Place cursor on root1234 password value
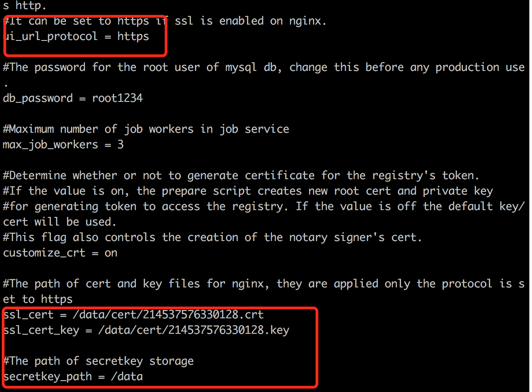The height and width of the screenshot is (392, 532). point(117,98)
